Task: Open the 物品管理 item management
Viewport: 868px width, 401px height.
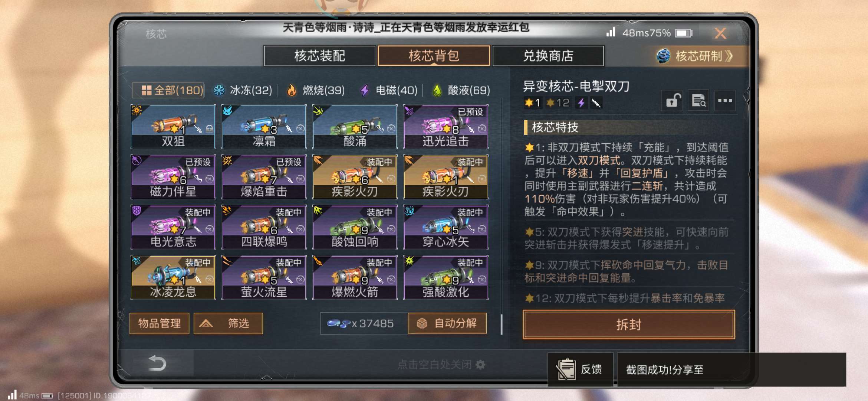Action: [x=160, y=323]
